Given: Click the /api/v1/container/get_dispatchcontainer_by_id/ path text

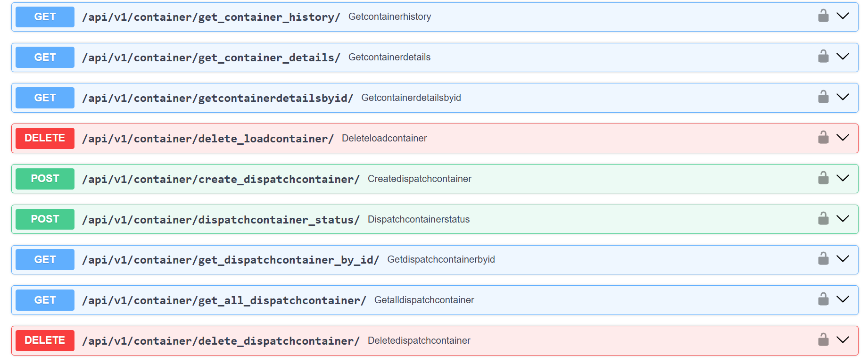Looking at the screenshot, I should (x=230, y=260).
